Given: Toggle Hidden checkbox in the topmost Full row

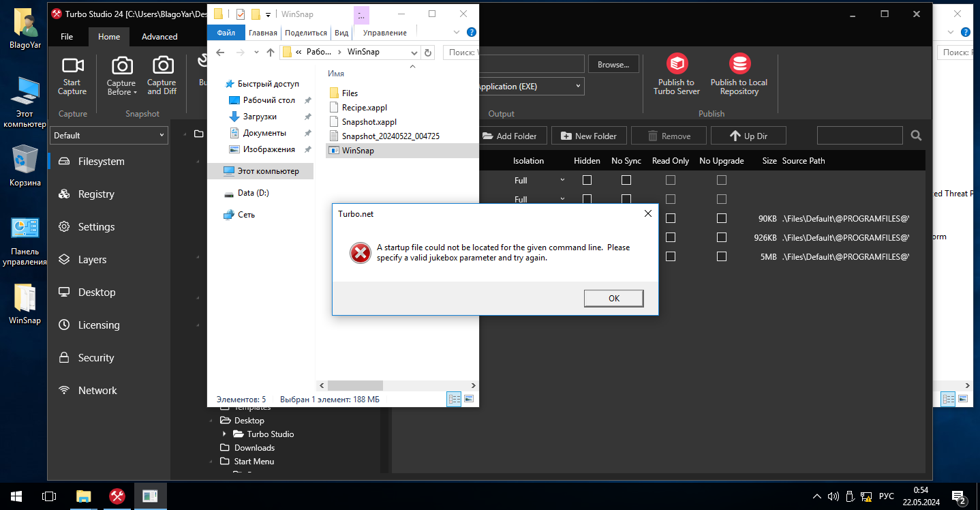Looking at the screenshot, I should pos(587,181).
